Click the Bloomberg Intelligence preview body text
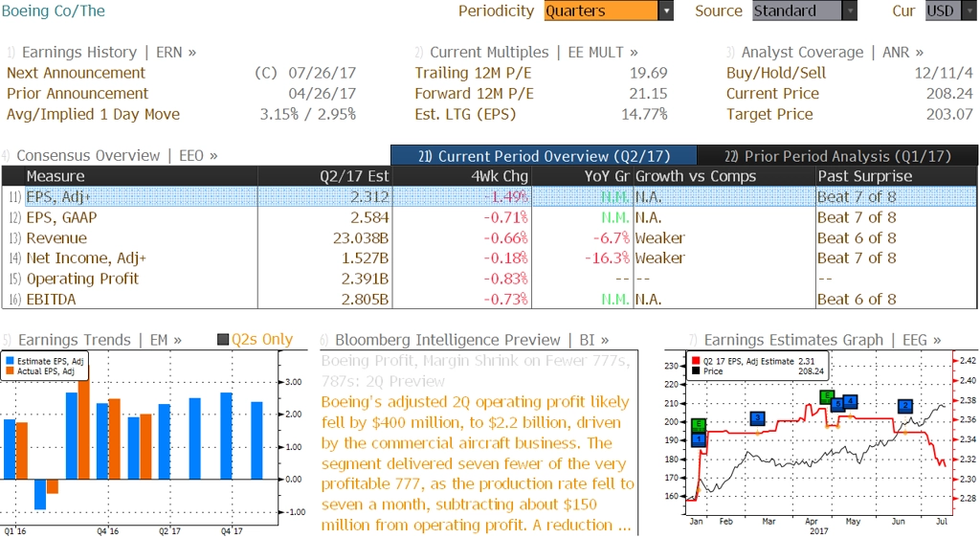Image resolution: width=980 pixels, height=538 pixels. coord(478,463)
